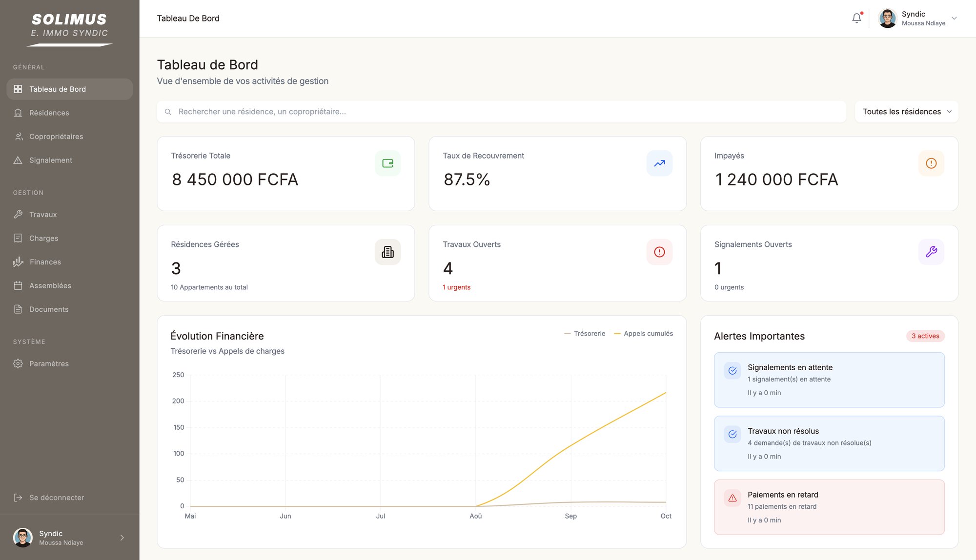Click the search field for résidences
Viewport: 976px width, 560px height.
click(501, 112)
